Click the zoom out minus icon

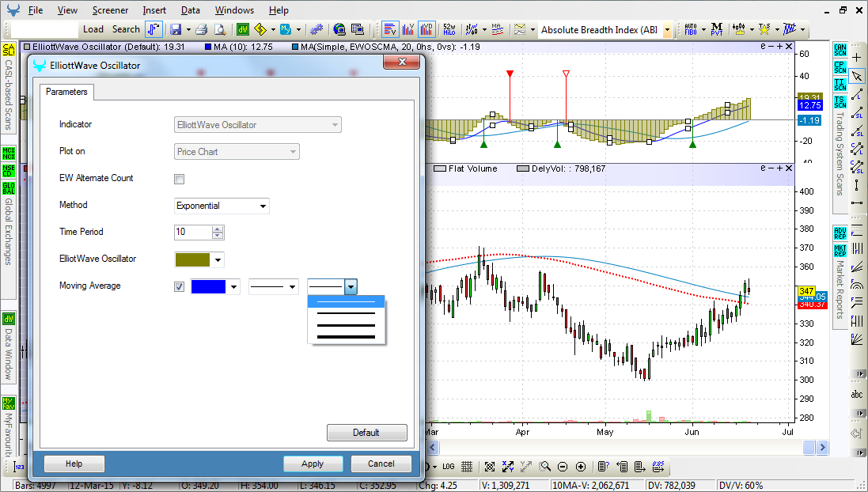pyautogui.click(x=563, y=467)
